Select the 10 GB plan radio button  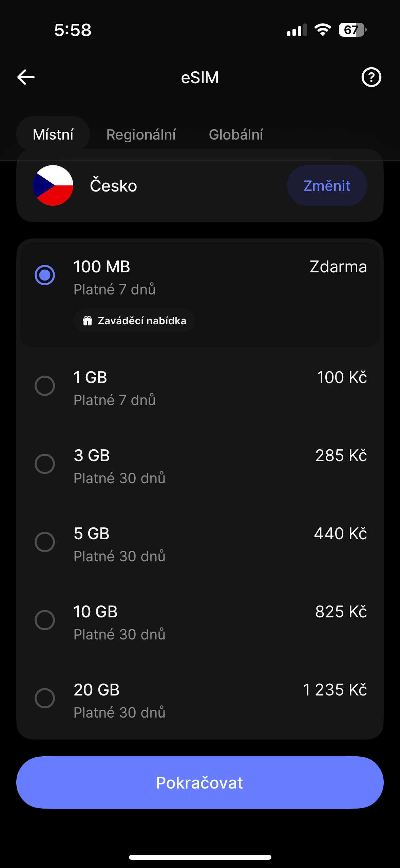(x=45, y=620)
